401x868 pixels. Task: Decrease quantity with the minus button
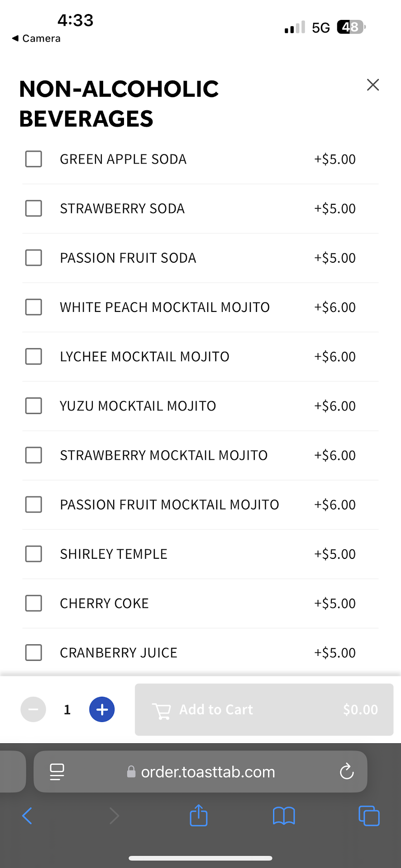coord(33,709)
